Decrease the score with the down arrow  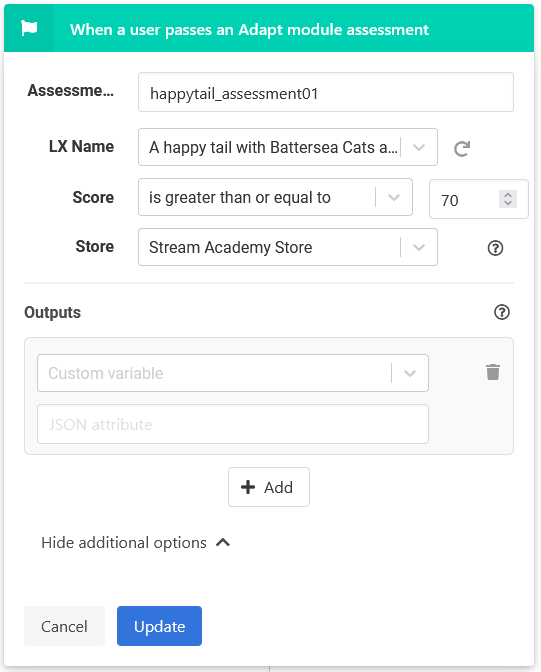click(x=508, y=203)
